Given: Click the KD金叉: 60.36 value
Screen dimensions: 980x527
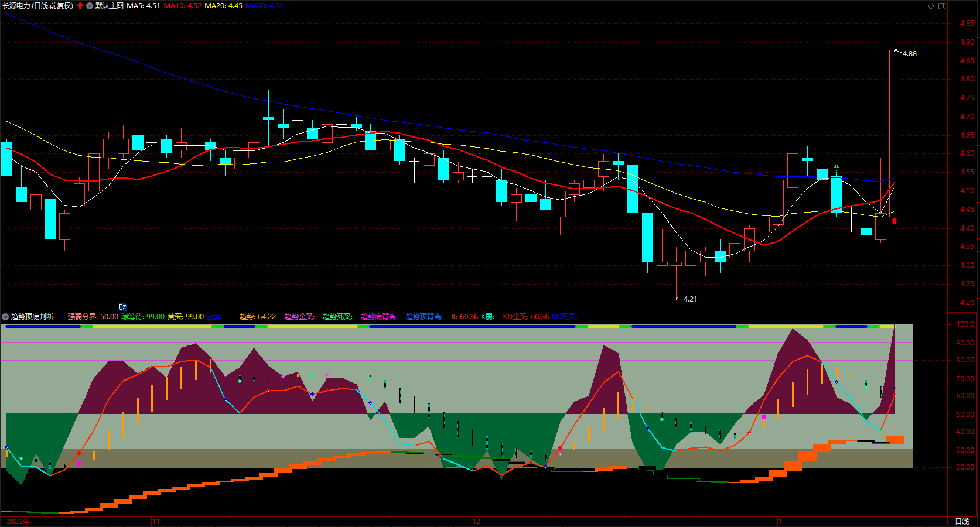Looking at the screenshot, I should click(x=526, y=317).
